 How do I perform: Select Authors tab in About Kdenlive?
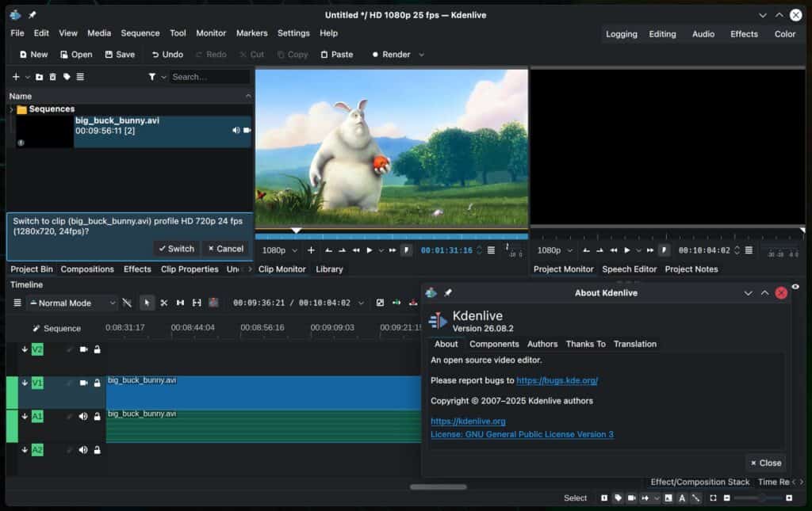(x=542, y=344)
